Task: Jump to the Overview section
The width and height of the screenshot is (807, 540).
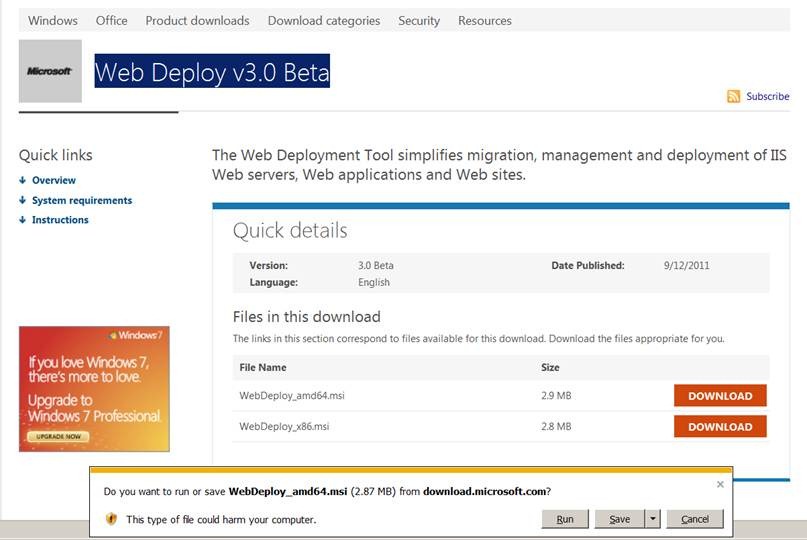Action: (54, 180)
